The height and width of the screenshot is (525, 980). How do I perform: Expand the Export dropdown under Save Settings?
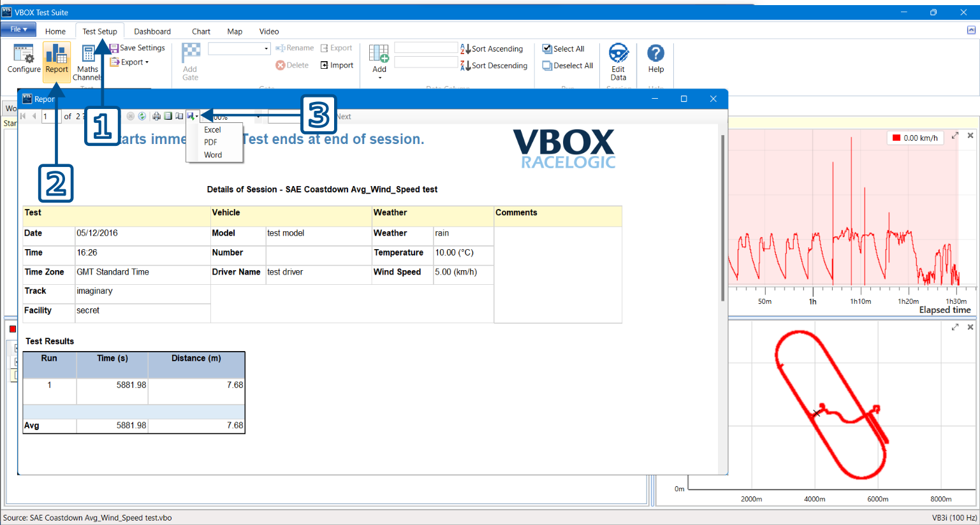pyautogui.click(x=129, y=62)
